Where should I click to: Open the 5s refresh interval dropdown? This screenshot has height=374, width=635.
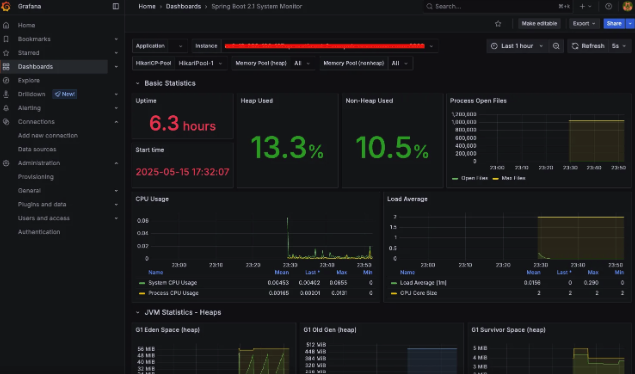(x=619, y=46)
